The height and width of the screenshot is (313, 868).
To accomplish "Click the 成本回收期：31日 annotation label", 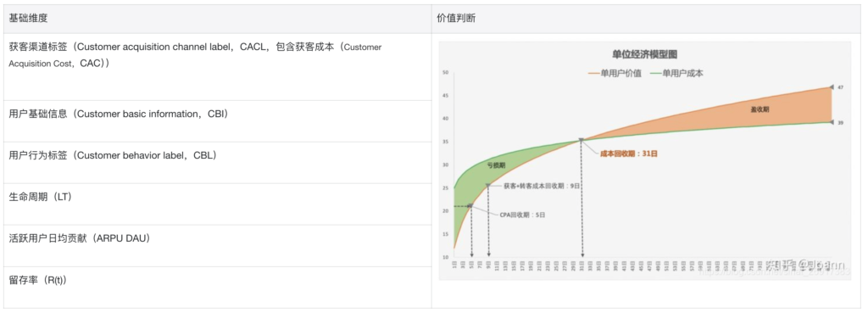I will click(x=628, y=154).
